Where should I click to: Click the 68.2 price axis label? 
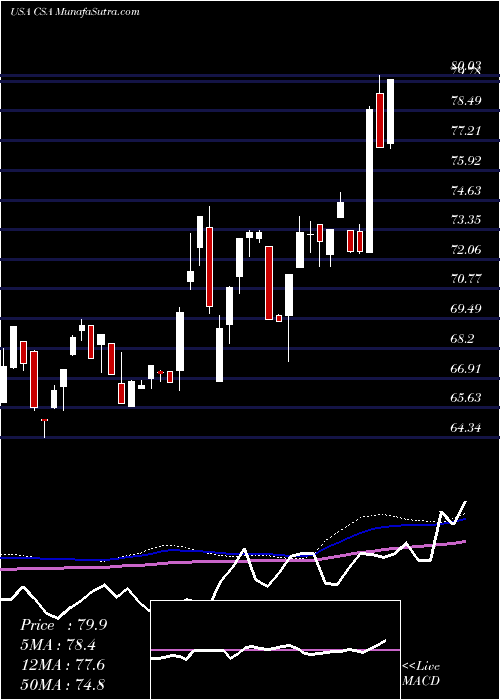tap(464, 338)
